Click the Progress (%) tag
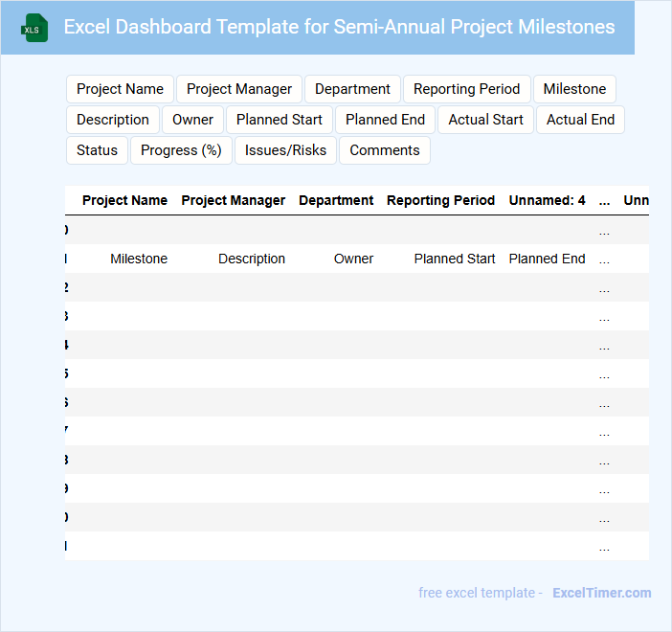The width and height of the screenshot is (672, 632). 181,150
